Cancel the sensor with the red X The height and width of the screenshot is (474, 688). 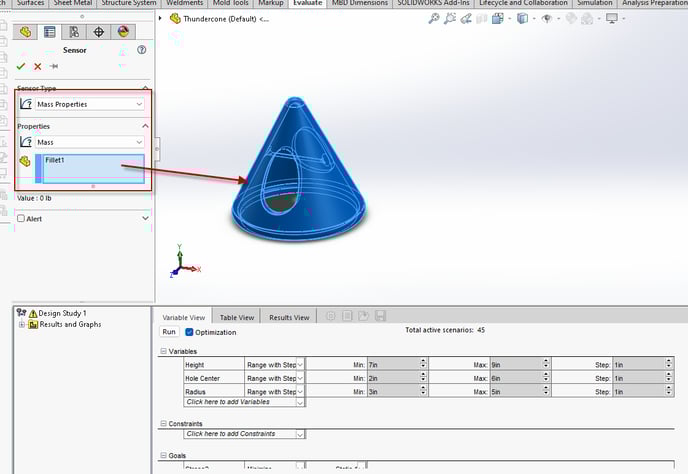point(38,66)
